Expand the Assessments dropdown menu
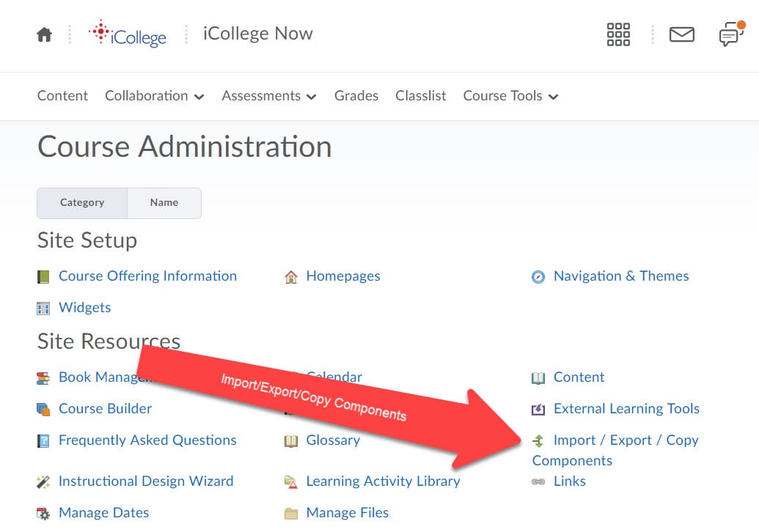The image size is (759, 532). coord(268,96)
